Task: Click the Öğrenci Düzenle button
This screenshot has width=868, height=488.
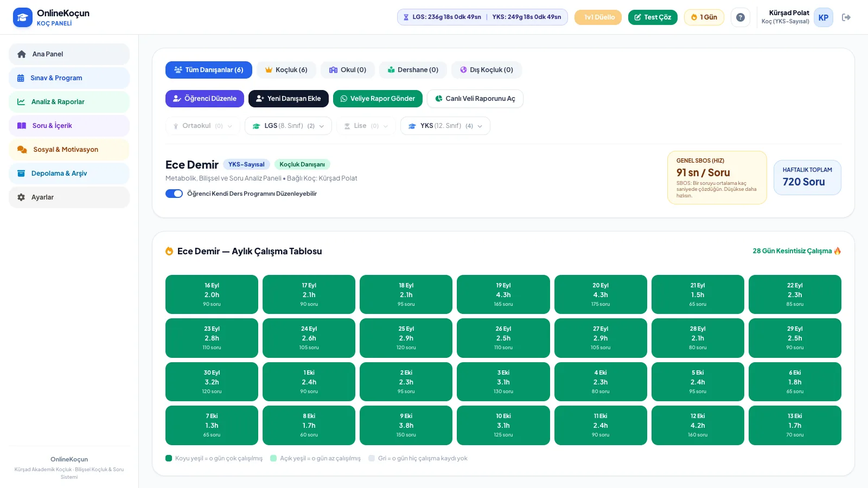Action: tap(205, 99)
